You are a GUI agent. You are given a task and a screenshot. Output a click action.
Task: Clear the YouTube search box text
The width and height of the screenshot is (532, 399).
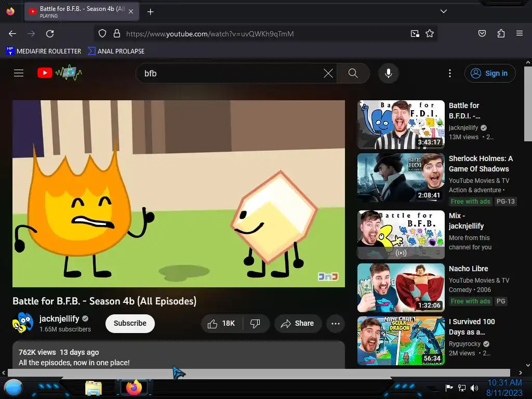328,73
